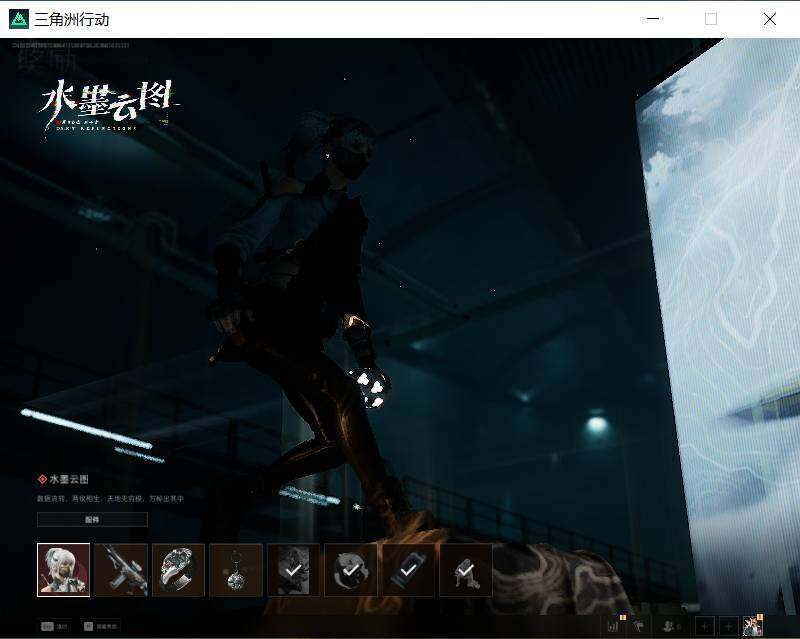Select the checked kneeling figure item
Screen dimensions: 800x639
pos(466,570)
